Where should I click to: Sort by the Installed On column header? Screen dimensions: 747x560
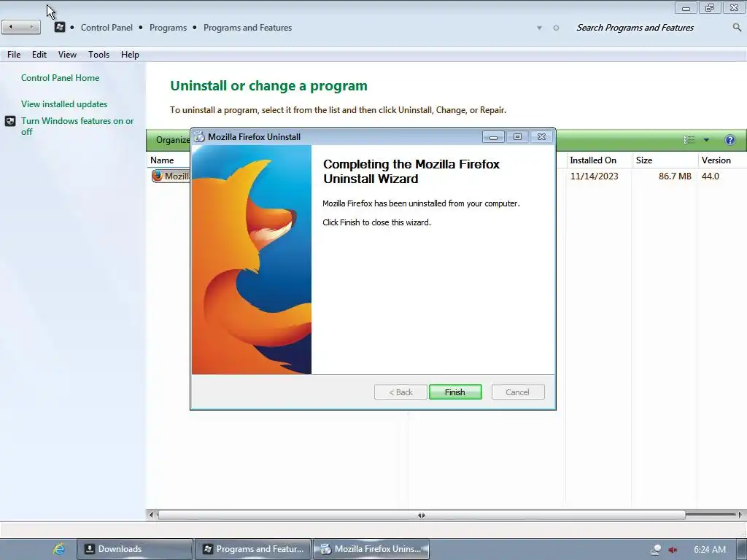coord(599,160)
